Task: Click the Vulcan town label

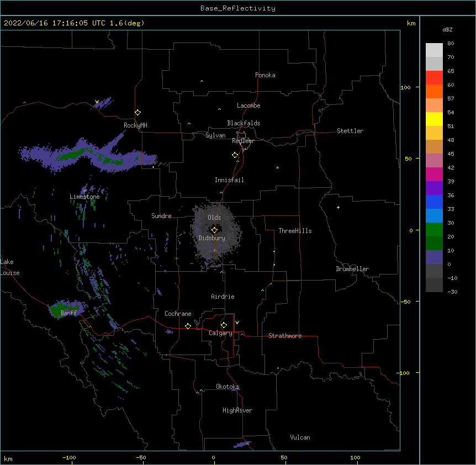Action: pyautogui.click(x=300, y=437)
